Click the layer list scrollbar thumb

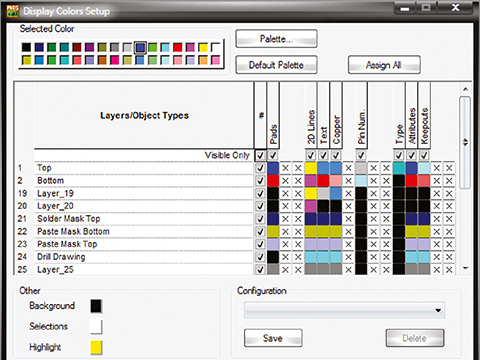465,143
